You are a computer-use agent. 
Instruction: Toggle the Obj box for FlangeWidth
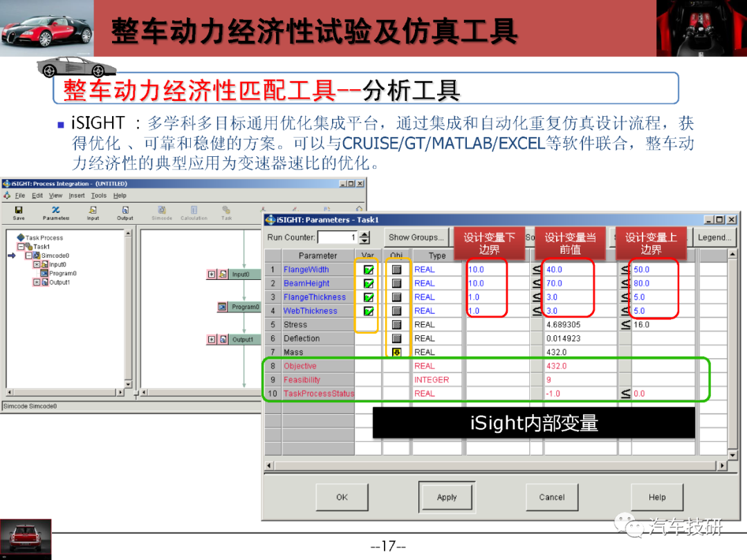coord(396,270)
